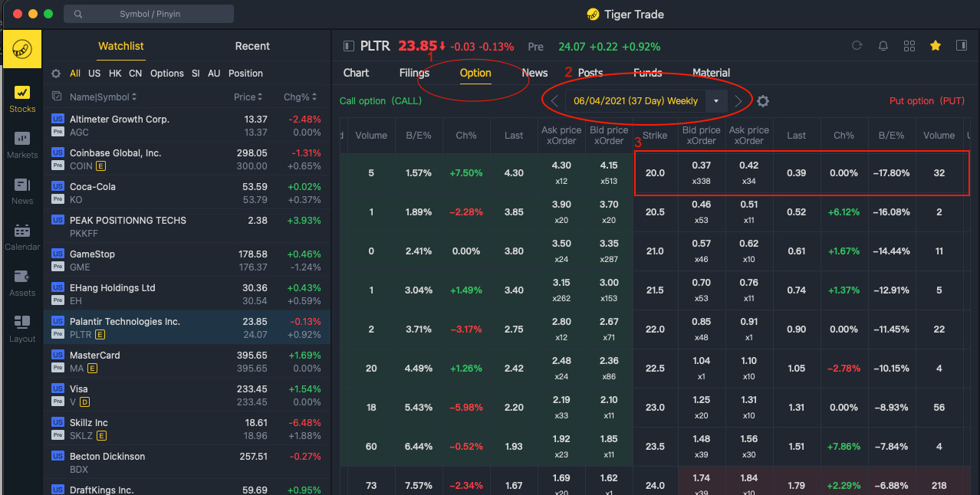Open the Markets section in the sidebar
Image resolution: width=980 pixels, height=495 pixels.
(x=21, y=145)
